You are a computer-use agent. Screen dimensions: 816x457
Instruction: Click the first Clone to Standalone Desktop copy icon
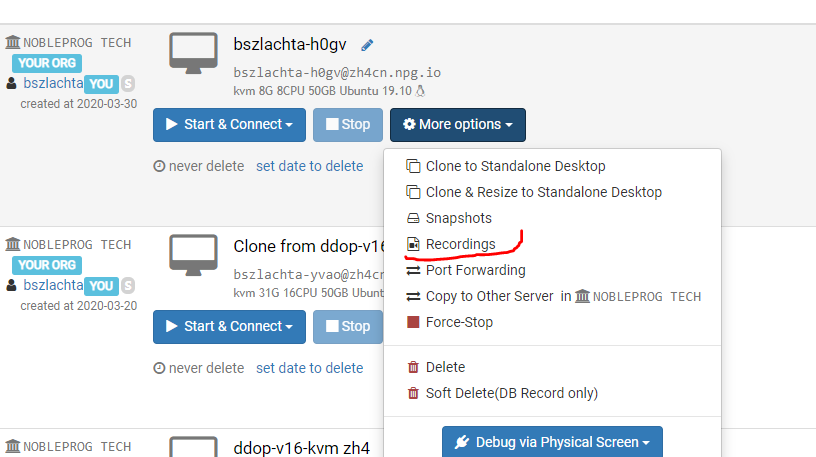413,166
